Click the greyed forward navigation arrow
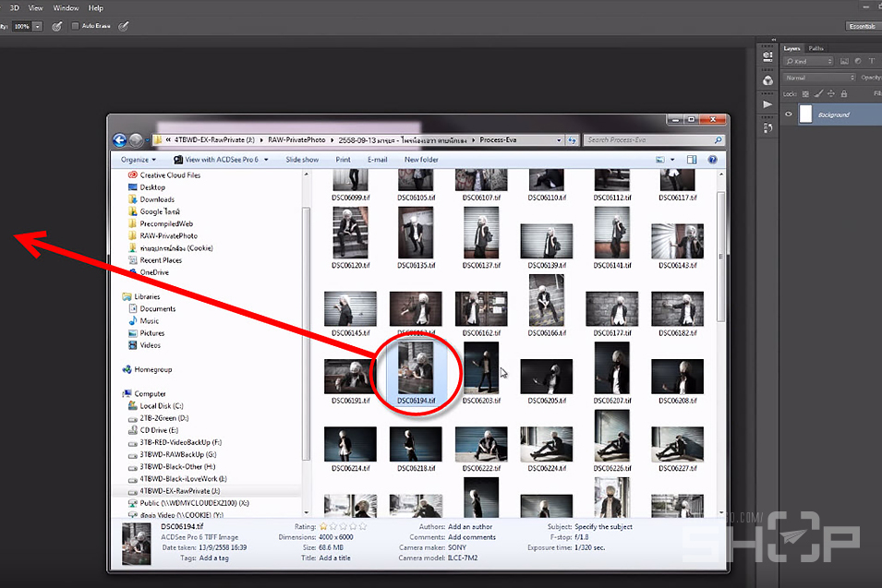The height and width of the screenshot is (588, 882). tap(136, 140)
